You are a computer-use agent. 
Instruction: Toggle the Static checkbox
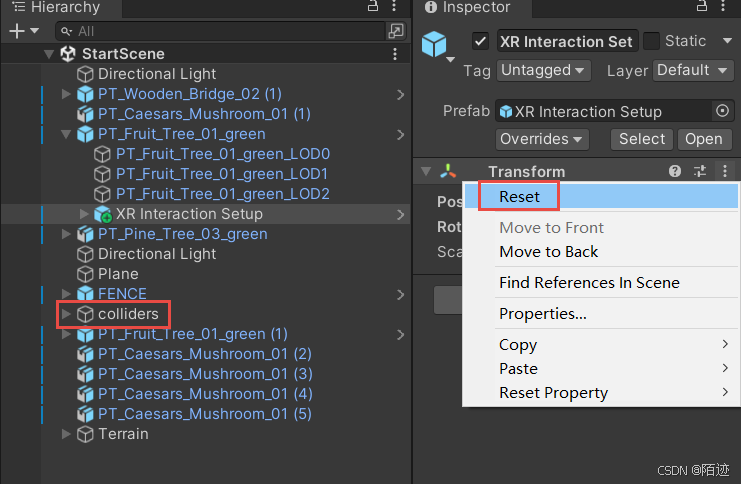(x=651, y=41)
